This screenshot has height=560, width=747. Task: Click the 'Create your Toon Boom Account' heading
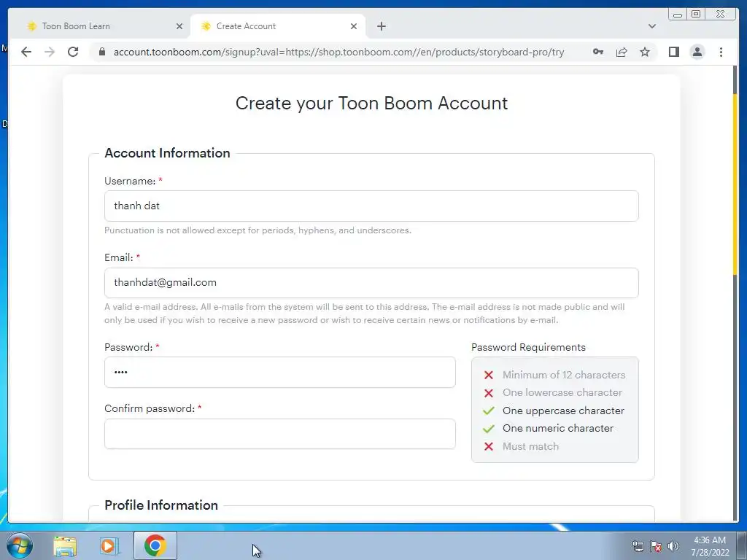click(x=371, y=104)
